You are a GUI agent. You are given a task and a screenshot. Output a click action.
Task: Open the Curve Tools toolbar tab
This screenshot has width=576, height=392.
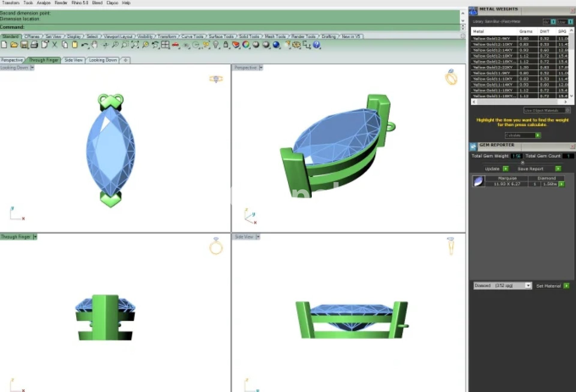[192, 36]
